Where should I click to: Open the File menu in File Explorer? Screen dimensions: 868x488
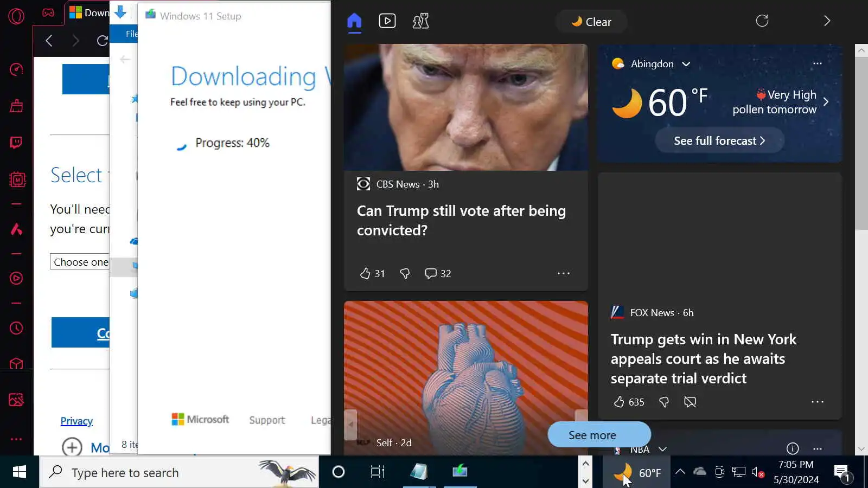point(131,34)
